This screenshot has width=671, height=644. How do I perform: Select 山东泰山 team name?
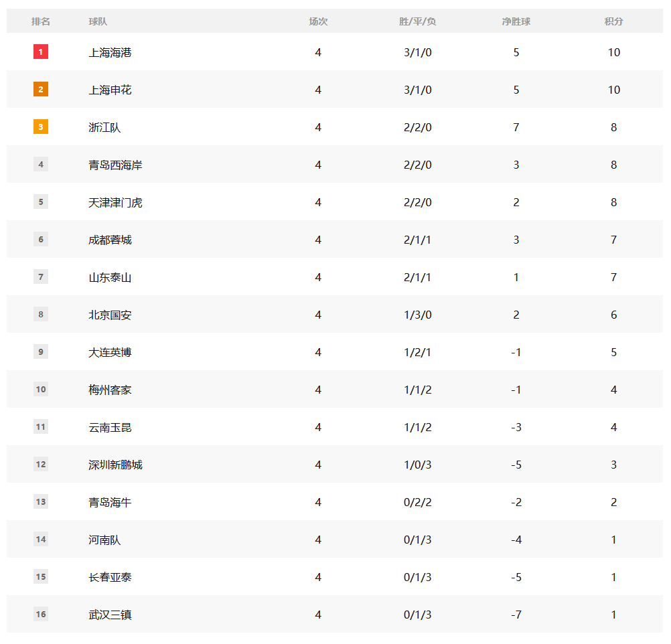tap(110, 277)
